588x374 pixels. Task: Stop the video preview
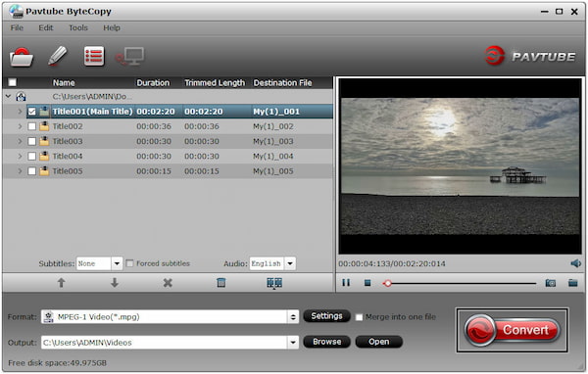coord(367,283)
